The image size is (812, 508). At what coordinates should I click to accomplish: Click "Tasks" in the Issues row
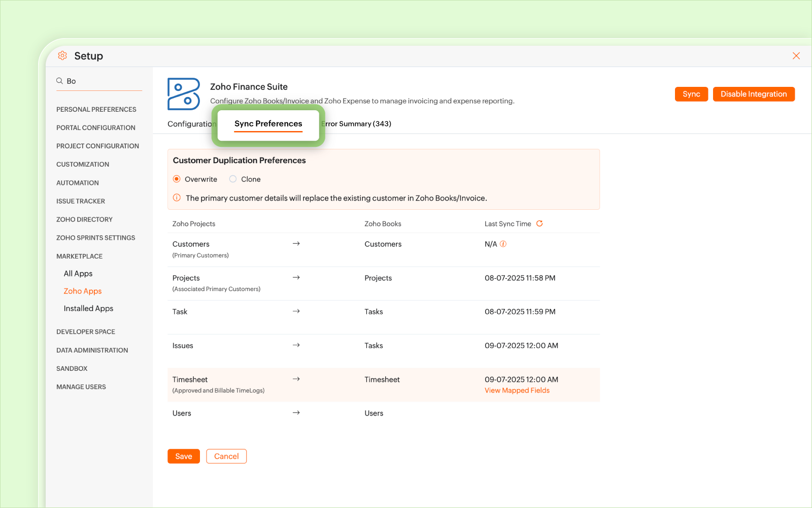374,345
